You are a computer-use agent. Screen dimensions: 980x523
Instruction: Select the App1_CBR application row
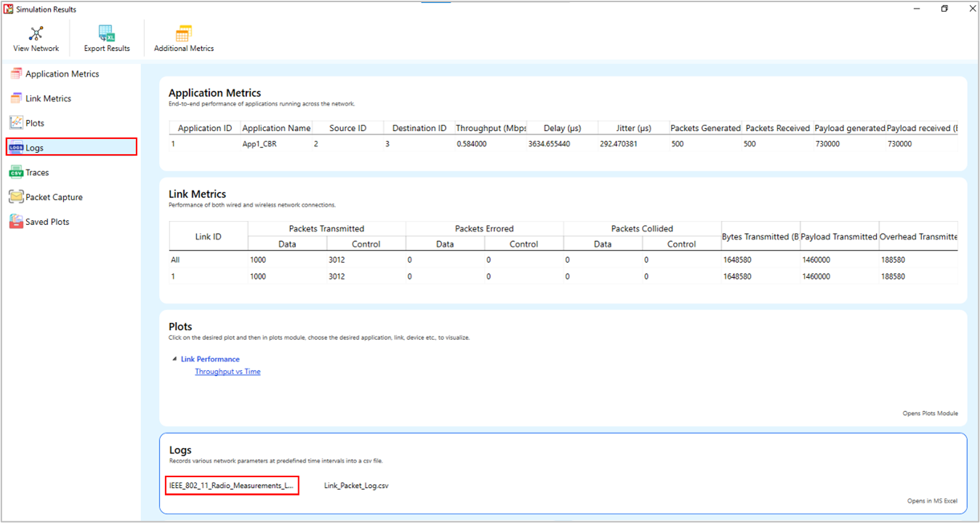click(260, 144)
